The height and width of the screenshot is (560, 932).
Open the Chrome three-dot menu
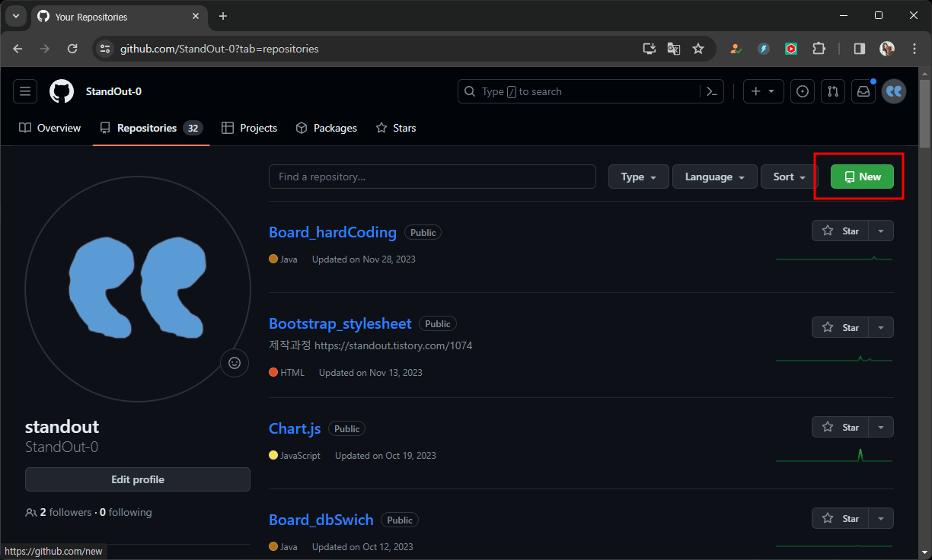914,49
